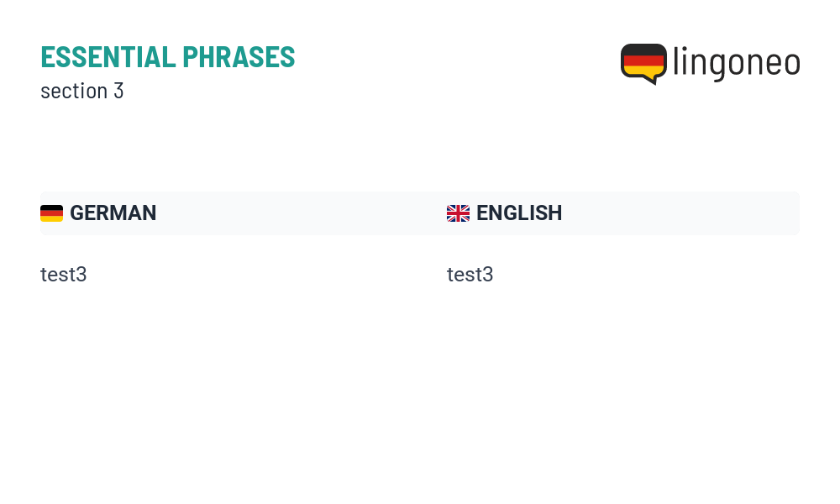The image size is (840, 504).
Task: Click the red stripe of the lingoneo logo
Action: 643,60
